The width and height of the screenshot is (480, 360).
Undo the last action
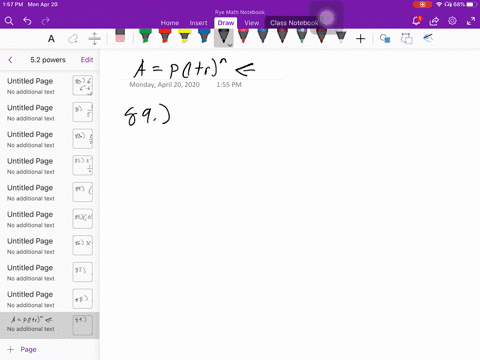(27, 21)
